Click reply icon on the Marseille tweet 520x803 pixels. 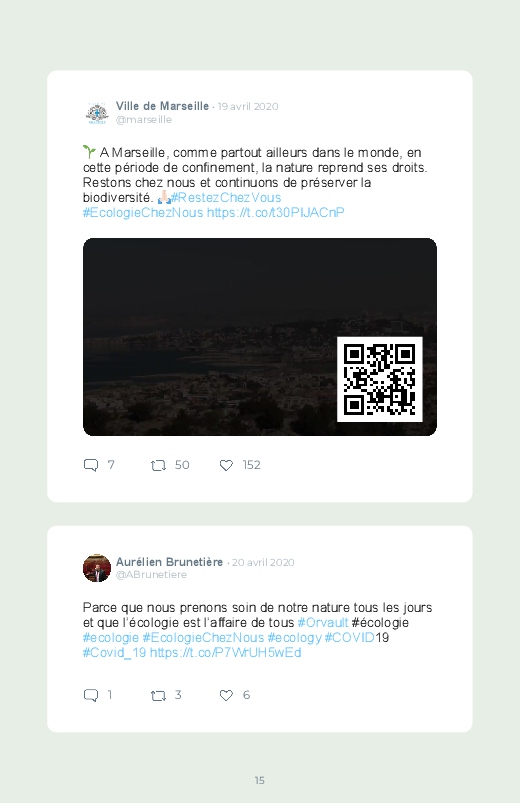pyautogui.click(x=91, y=465)
